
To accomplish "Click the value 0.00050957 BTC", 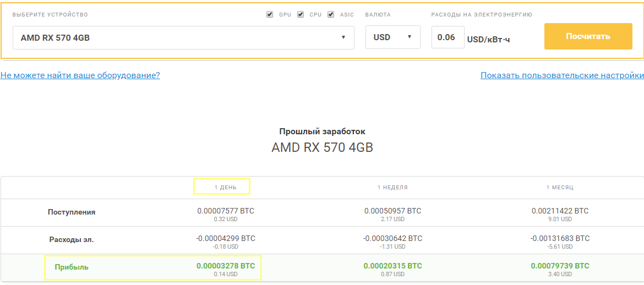I will coord(392,211).
